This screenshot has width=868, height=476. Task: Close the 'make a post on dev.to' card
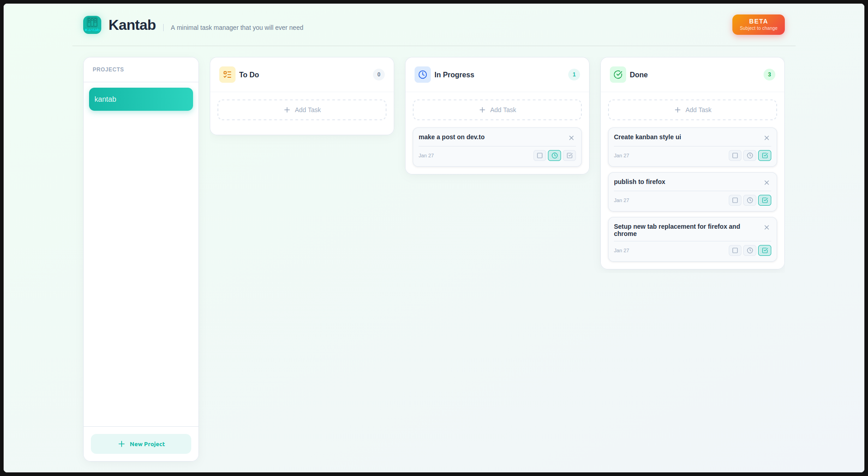[x=571, y=138]
